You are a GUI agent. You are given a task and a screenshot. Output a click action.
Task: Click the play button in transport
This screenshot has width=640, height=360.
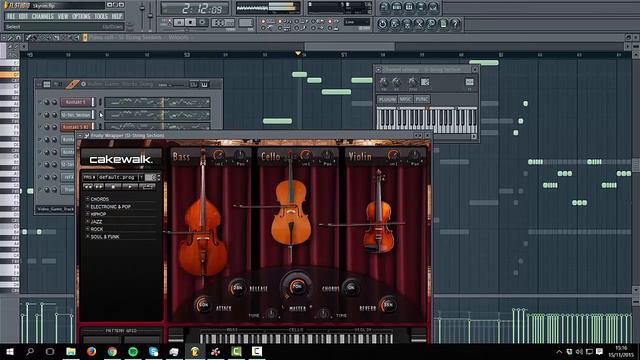179,22
